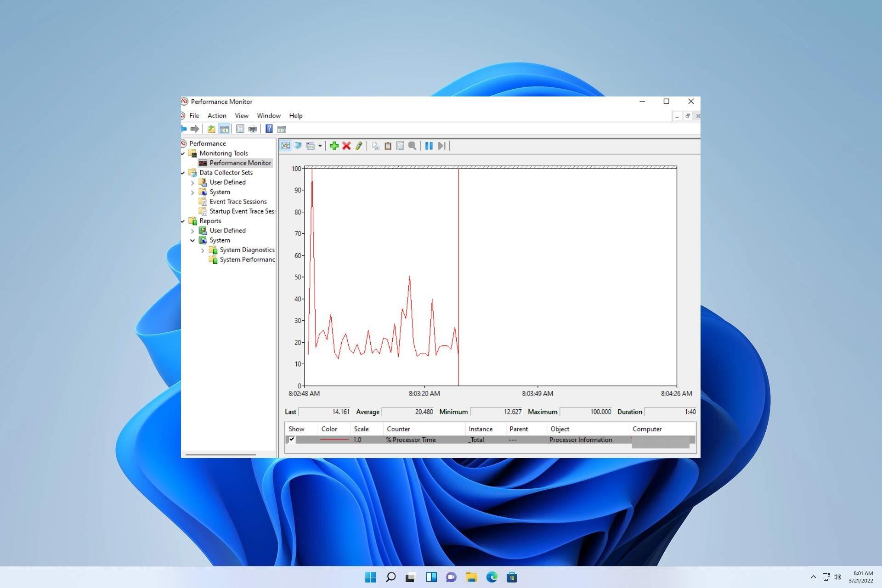Click the Counter column header
This screenshot has height=588, width=882.
(x=424, y=429)
